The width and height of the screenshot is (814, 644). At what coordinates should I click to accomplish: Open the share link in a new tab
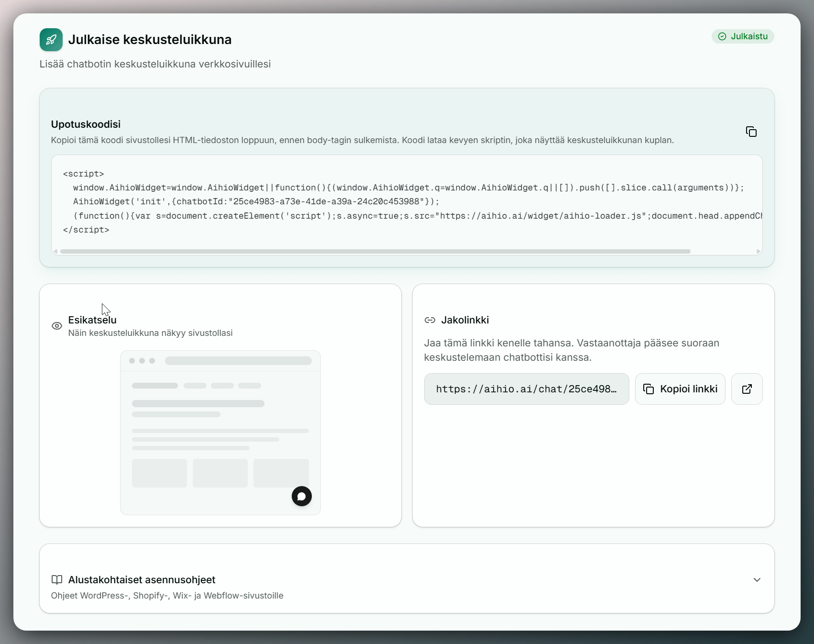click(x=747, y=389)
